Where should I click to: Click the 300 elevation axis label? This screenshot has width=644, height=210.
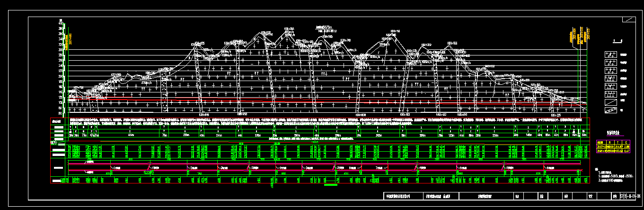tap(60, 50)
